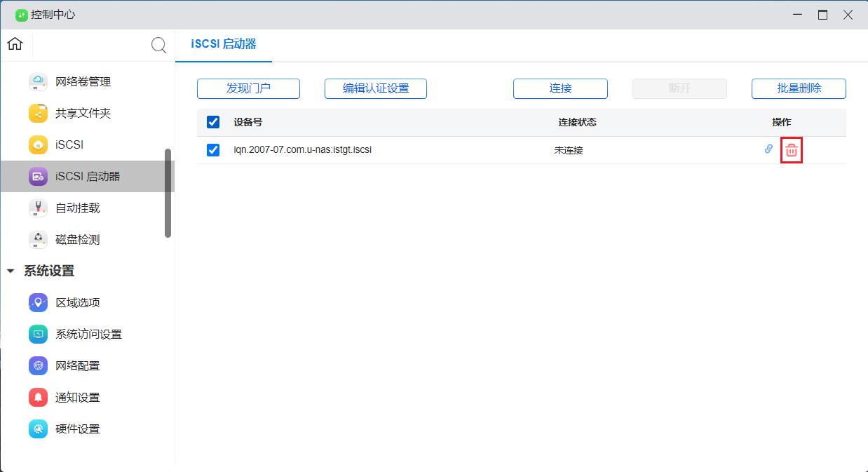
Task: Click the red delete trash icon
Action: click(791, 149)
